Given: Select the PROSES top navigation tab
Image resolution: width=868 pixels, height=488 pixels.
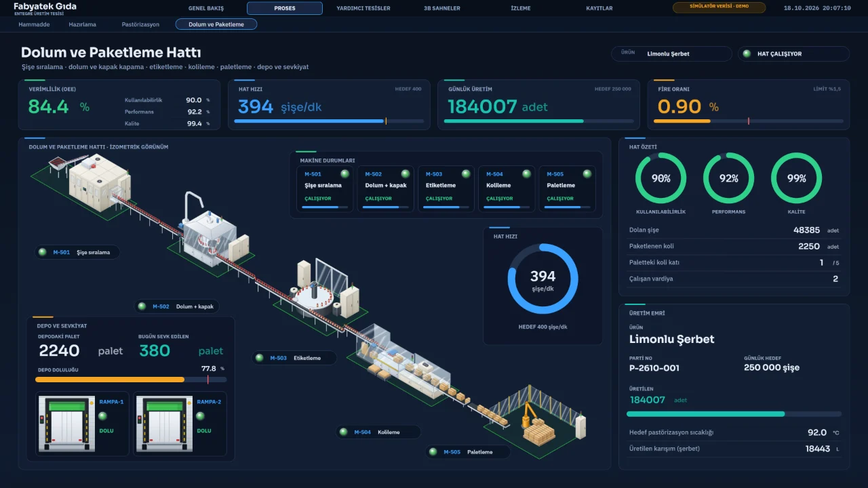Looking at the screenshot, I should coord(285,8).
